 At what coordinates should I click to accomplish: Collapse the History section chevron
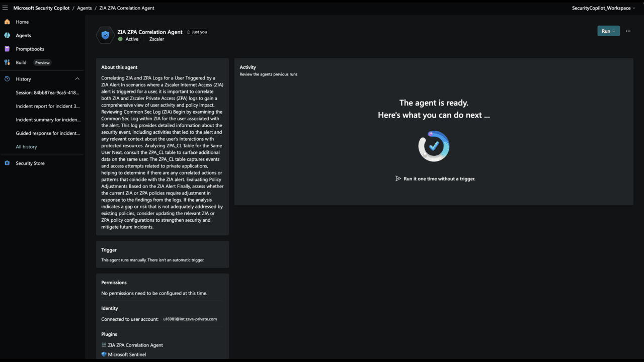[77, 79]
